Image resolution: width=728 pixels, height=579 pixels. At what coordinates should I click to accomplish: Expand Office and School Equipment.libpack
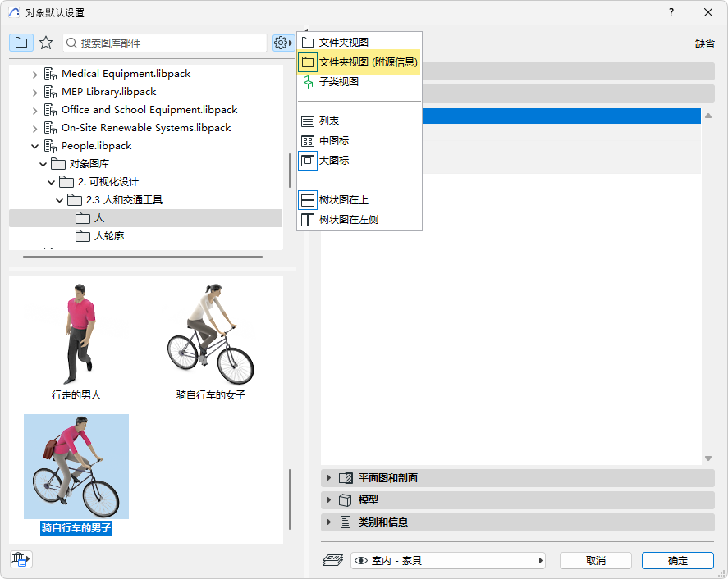tap(34, 111)
